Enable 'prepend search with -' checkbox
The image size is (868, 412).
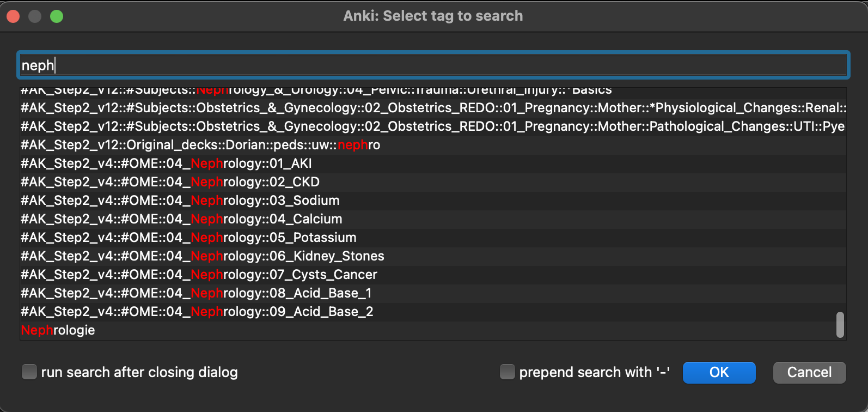(x=507, y=372)
